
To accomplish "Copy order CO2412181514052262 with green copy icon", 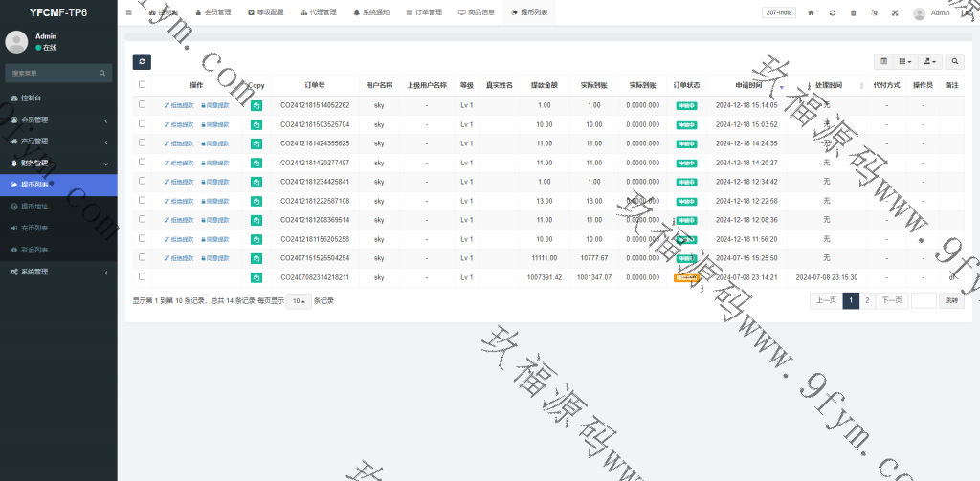I will click(x=256, y=105).
